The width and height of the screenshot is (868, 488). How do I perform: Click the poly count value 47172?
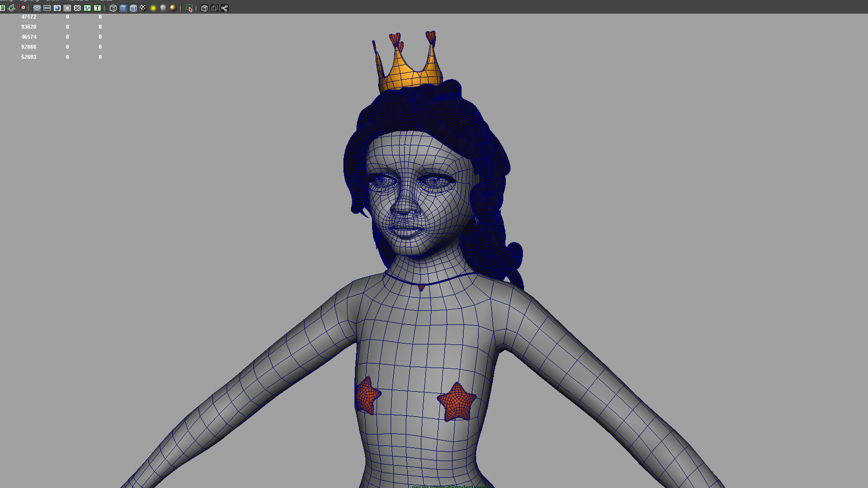(x=28, y=17)
